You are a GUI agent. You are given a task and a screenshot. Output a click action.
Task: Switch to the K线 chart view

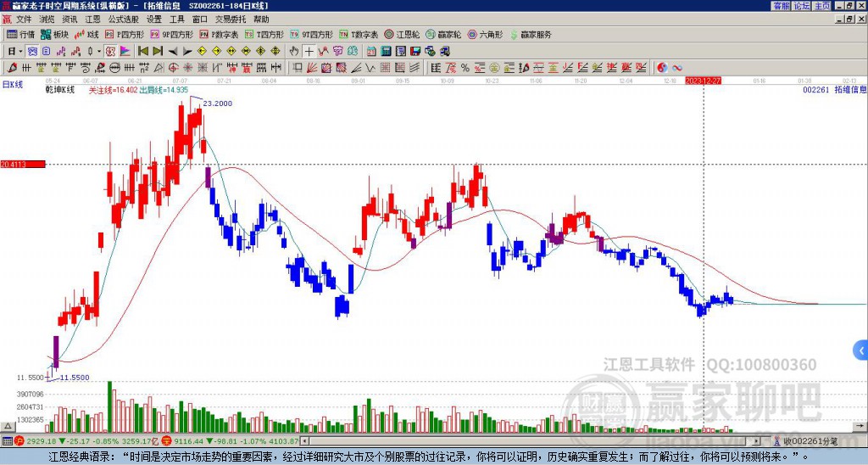click(86, 34)
